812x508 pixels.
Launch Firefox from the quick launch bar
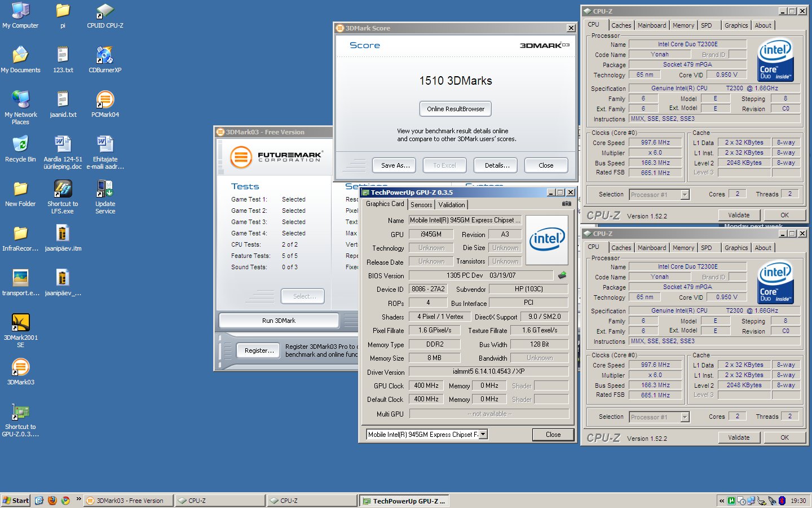tap(52, 500)
